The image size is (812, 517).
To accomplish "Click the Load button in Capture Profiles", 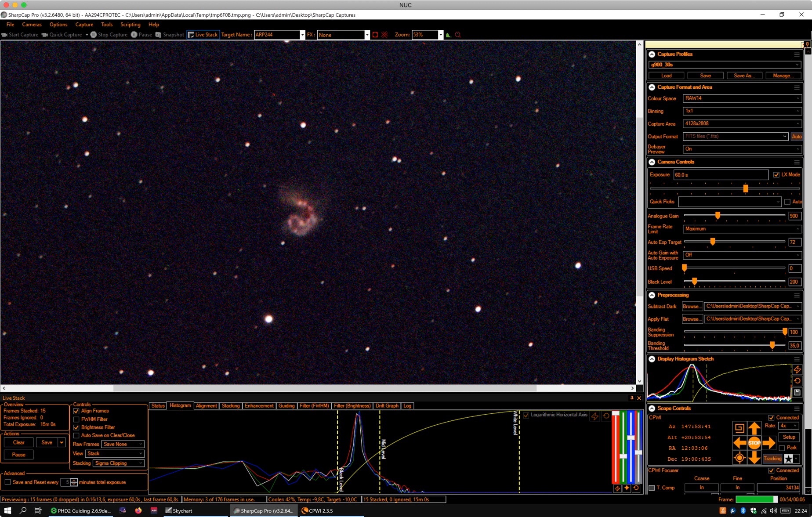I will click(666, 76).
